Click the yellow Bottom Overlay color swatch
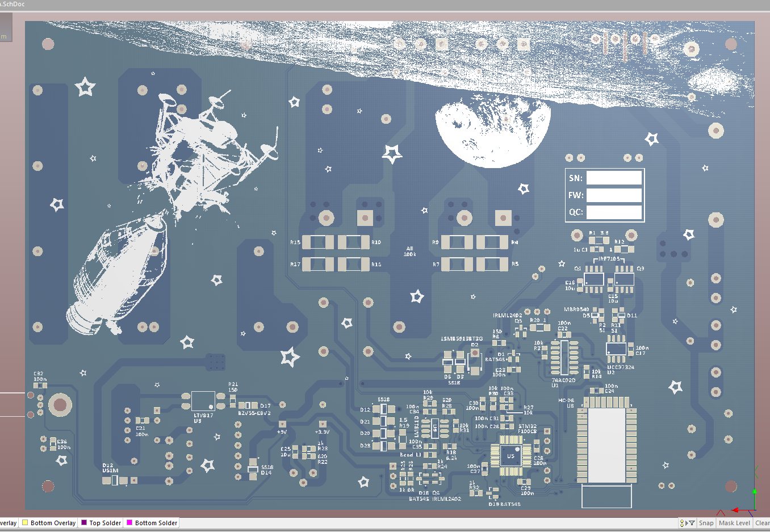The height and width of the screenshot is (532, 770). point(25,522)
